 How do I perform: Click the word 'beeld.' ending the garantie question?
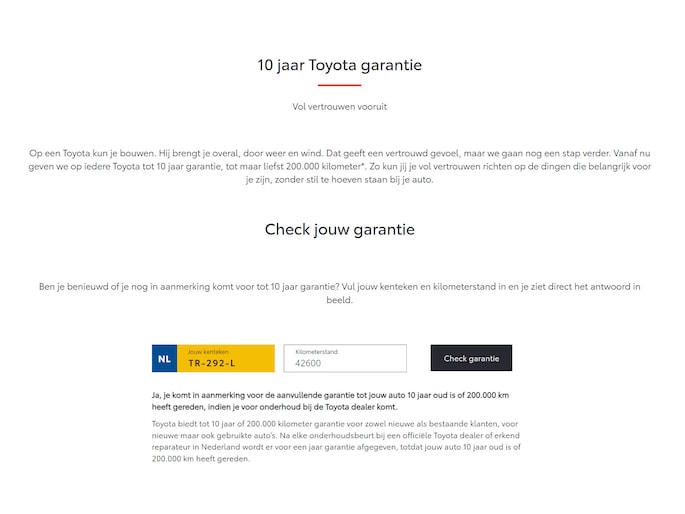[x=340, y=299]
